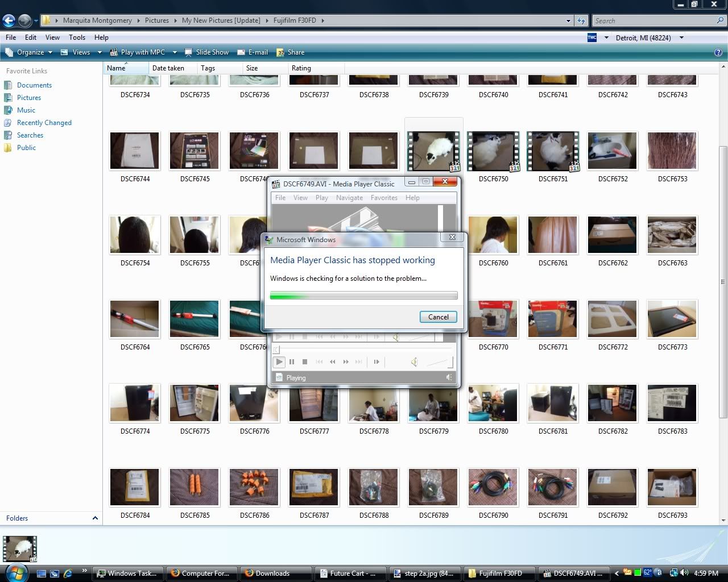
Task: Click the Slide Show toolbar button
Action: click(206, 52)
